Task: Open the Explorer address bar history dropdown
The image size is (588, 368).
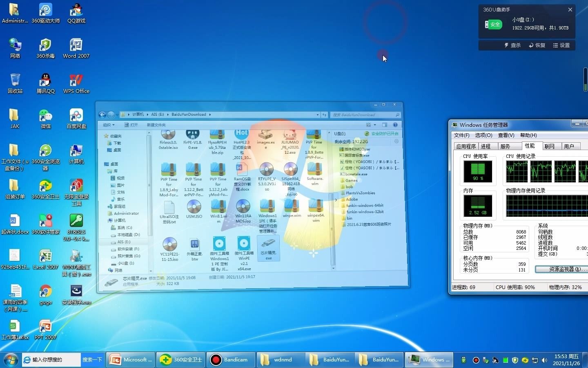Action: pyautogui.click(x=318, y=115)
